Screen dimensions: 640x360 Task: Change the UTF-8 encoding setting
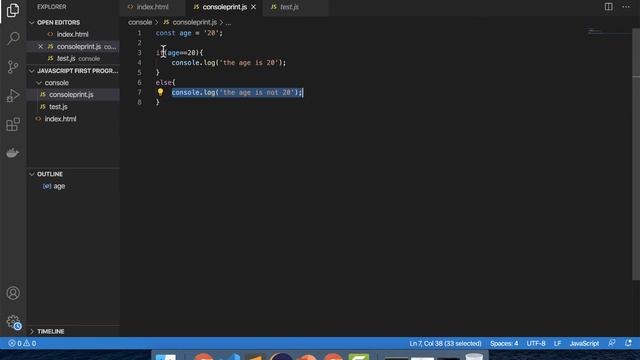pyautogui.click(x=536, y=343)
